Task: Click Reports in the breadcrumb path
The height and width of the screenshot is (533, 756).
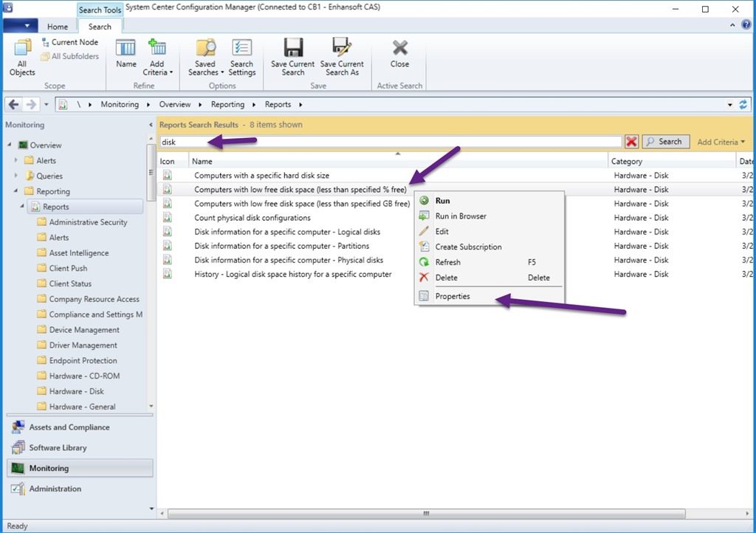Action: point(278,104)
